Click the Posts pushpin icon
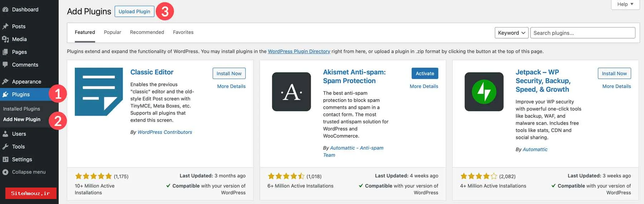The height and width of the screenshot is (204, 644). pos(5,26)
